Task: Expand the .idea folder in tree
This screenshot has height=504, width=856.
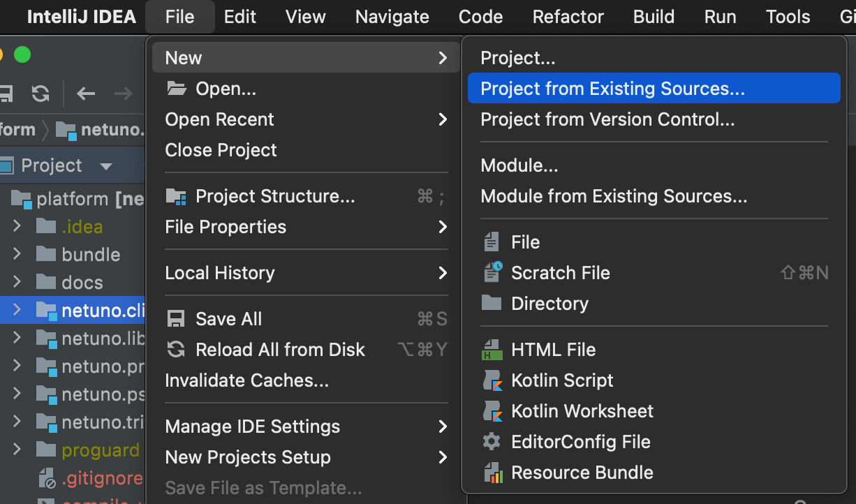Action: [x=17, y=227]
